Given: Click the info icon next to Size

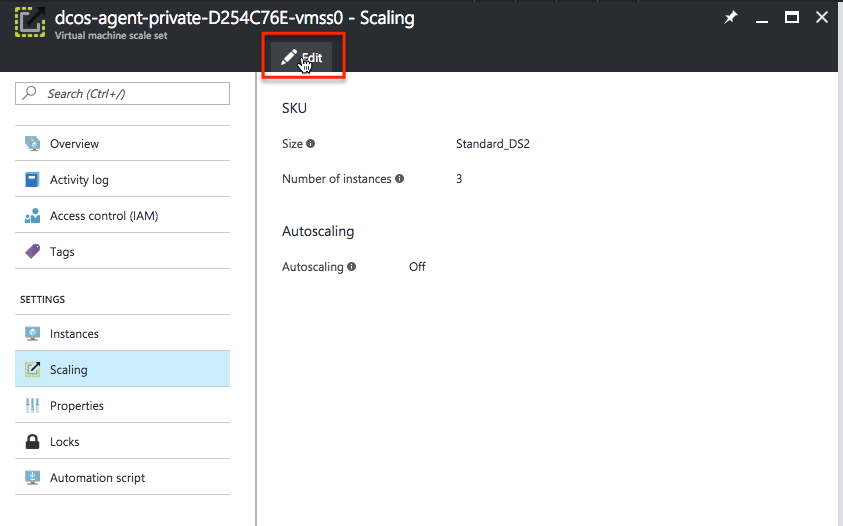Looking at the screenshot, I should click(311, 144).
